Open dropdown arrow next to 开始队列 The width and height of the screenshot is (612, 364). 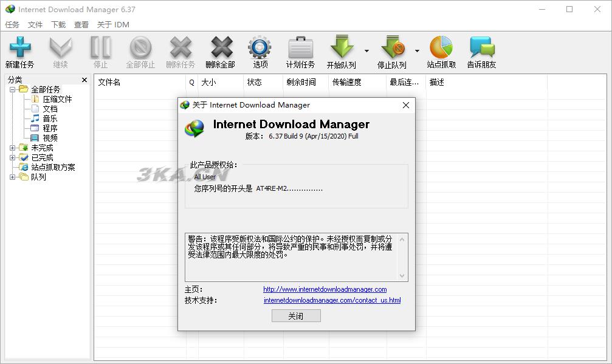366,51
